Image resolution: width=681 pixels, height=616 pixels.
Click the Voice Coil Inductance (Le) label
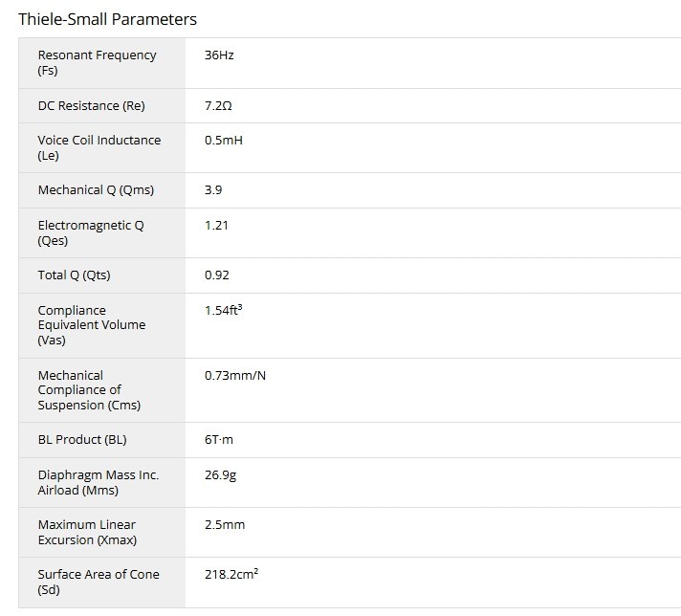pyautogui.click(x=99, y=147)
